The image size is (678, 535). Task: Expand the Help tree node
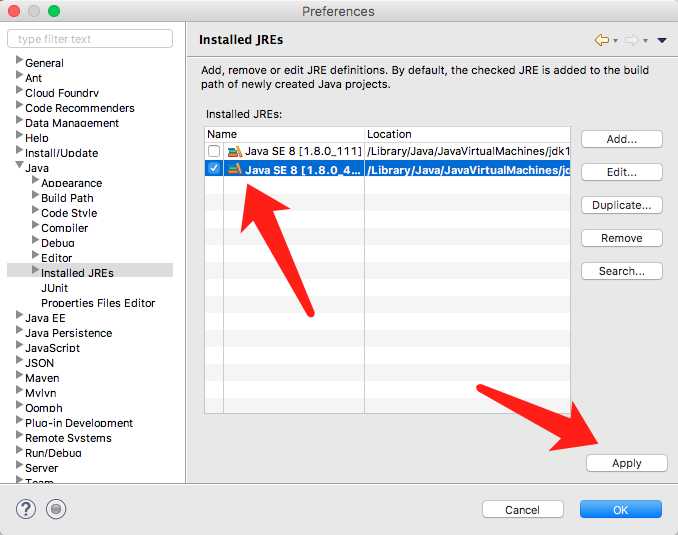19,135
